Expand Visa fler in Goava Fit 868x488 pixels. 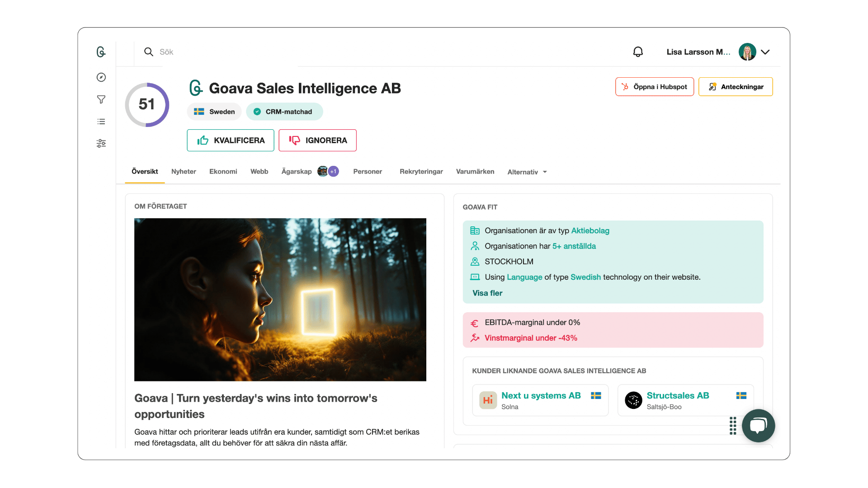point(487,293)
